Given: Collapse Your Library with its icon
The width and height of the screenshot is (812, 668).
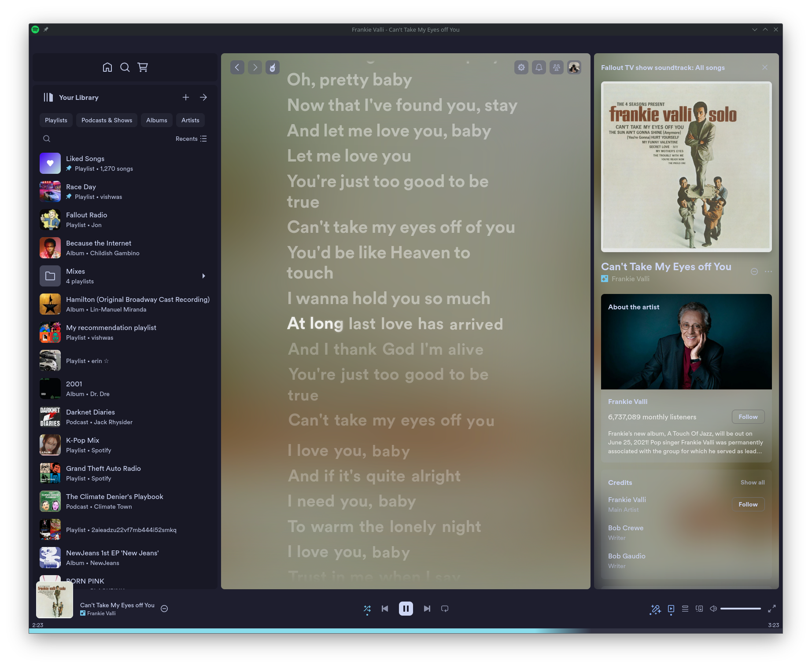Looking at the screenshot, I should [x=48, y=97].
